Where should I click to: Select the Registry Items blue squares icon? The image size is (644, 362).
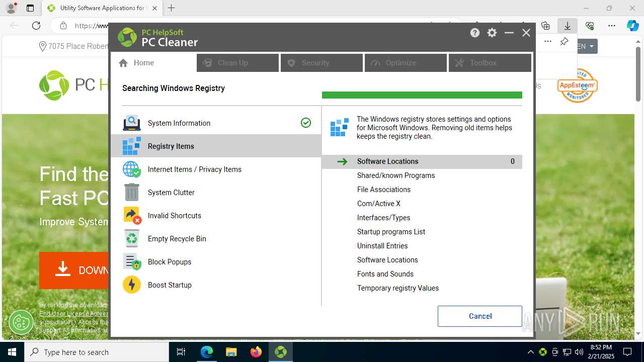pyautogui.click(x=132, y=146)
